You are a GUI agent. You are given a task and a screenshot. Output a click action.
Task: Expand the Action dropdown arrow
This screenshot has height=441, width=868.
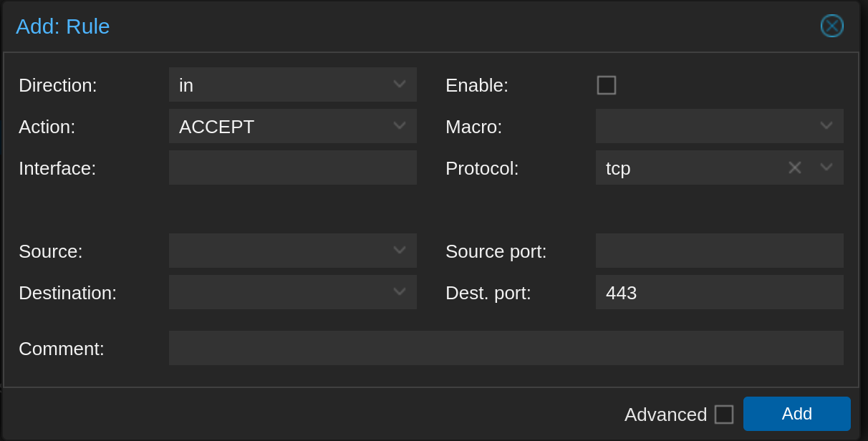tap(400, 126)
